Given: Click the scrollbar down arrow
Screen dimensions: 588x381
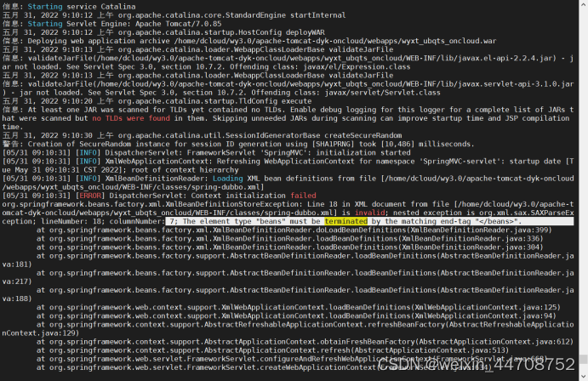Looking at the screenshot, I should [x=583, y=376].
